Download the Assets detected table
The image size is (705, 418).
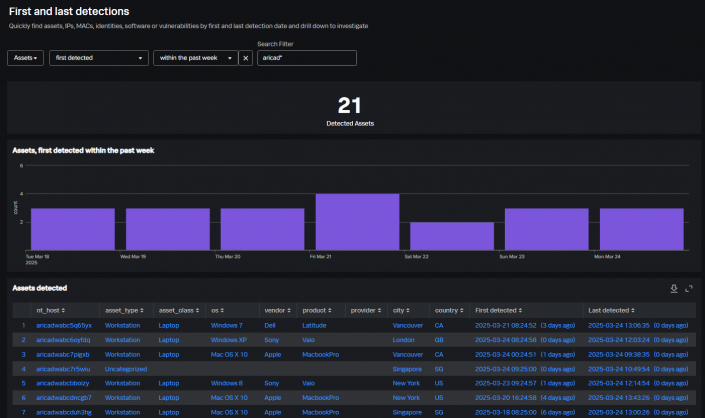click(674, 289)
